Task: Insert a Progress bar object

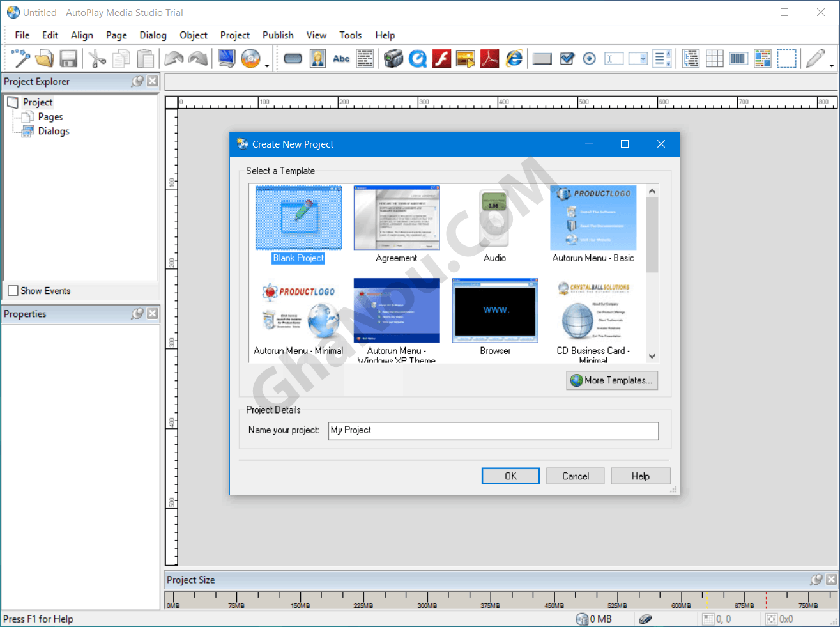Action: [x=738, y=59]
